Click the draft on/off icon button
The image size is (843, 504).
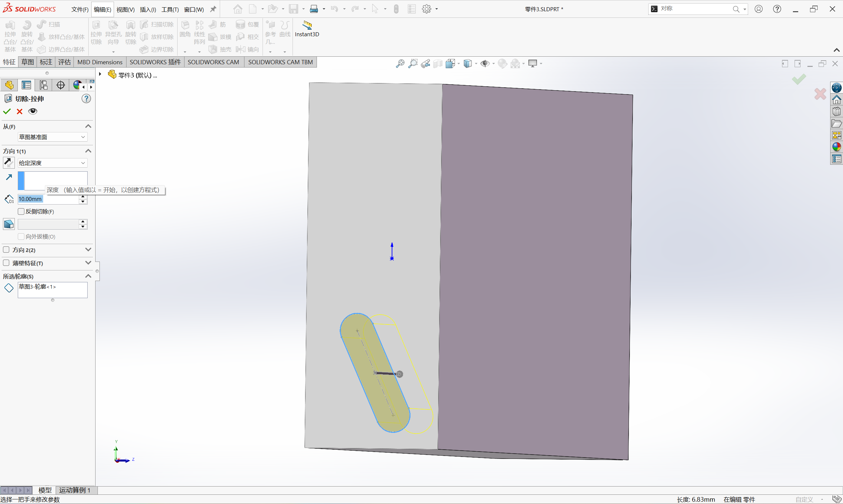pos(9,224)
